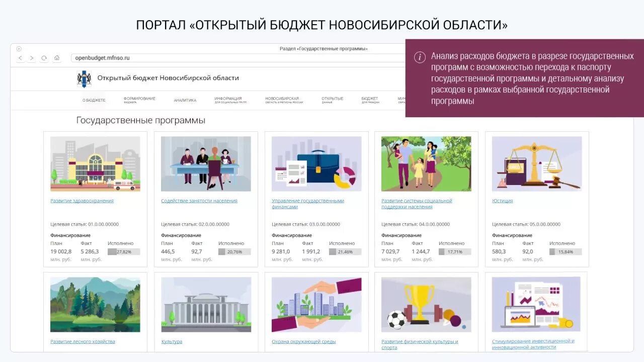Screen dimensions: 644x362
Task: Click the browser forward arrow
Action: click(x=32, y=58)
